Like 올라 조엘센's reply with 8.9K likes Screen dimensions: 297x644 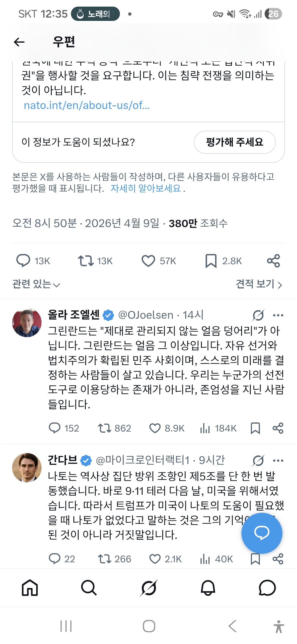(155, 428)
